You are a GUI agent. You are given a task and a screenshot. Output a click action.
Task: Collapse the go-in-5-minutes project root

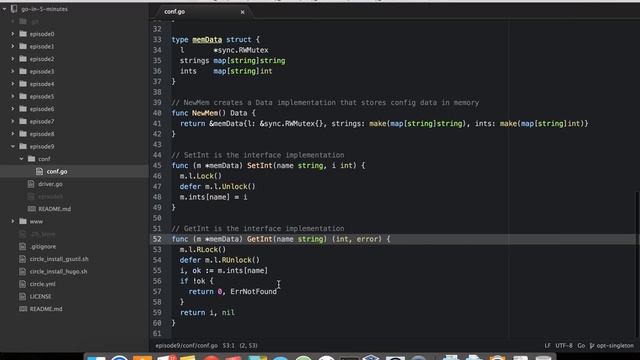click(x=4, y=9)
